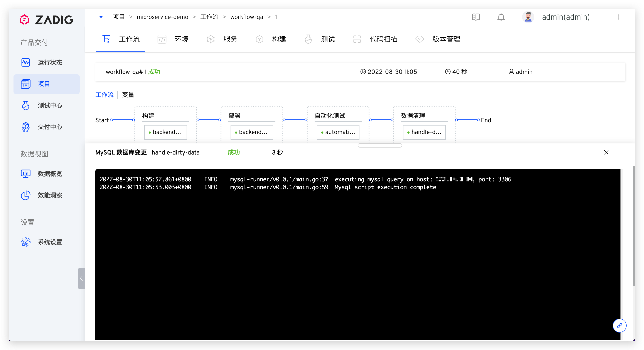Open 效能洞察 in sidebar

coord(49,195)
